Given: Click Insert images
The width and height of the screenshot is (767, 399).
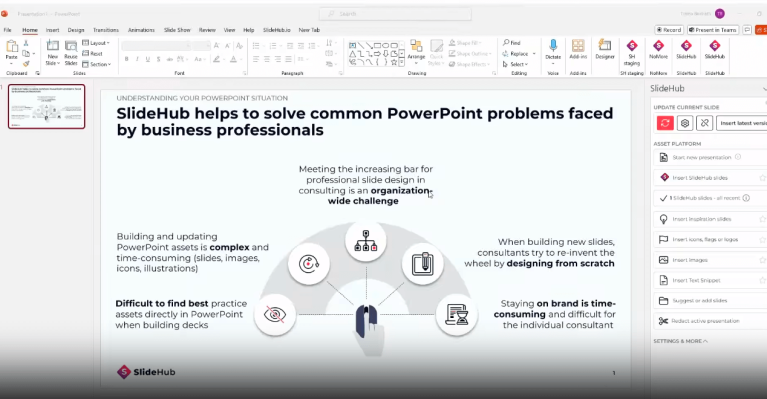Looking at the screenshot, I should [x=710, y=260].
